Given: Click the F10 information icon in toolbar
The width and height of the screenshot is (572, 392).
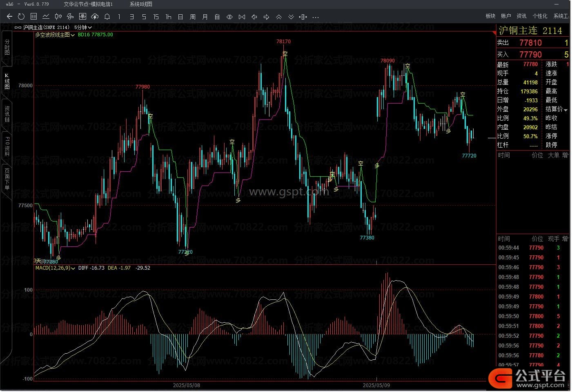Looking at the screenshot, I should point(70,17).
